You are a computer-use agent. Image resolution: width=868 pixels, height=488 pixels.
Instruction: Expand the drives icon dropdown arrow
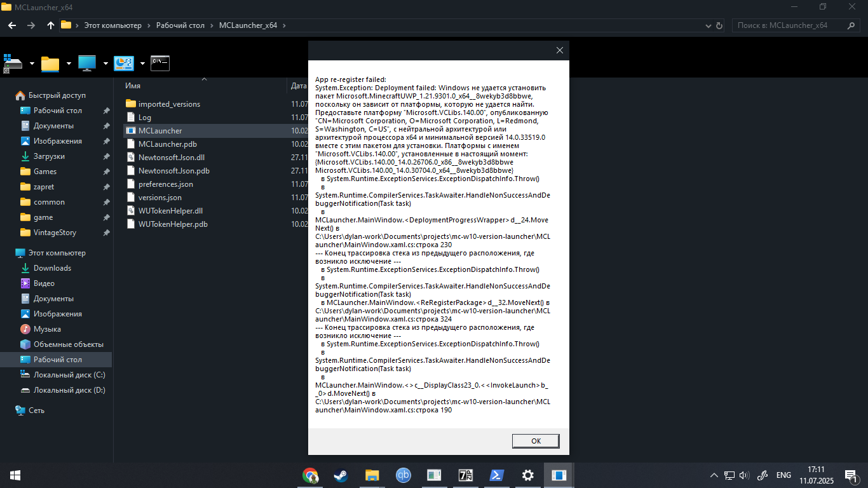32,64
